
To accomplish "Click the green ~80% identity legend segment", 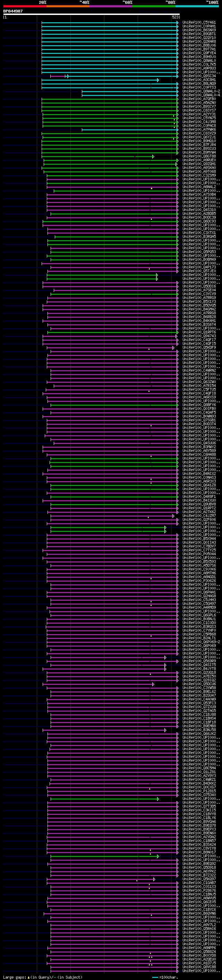I will pyautogui.click(x=154, y=6).
